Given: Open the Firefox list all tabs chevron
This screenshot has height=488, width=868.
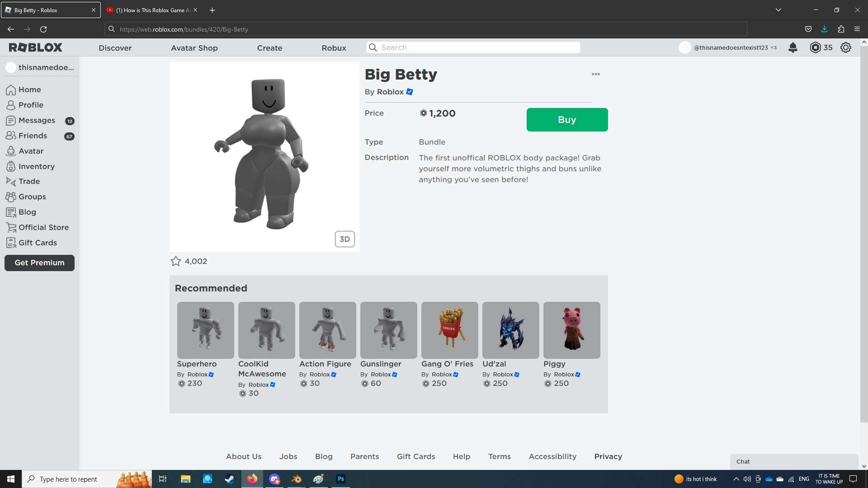Looking at the screenshot, I should click(x=778, y=10).
